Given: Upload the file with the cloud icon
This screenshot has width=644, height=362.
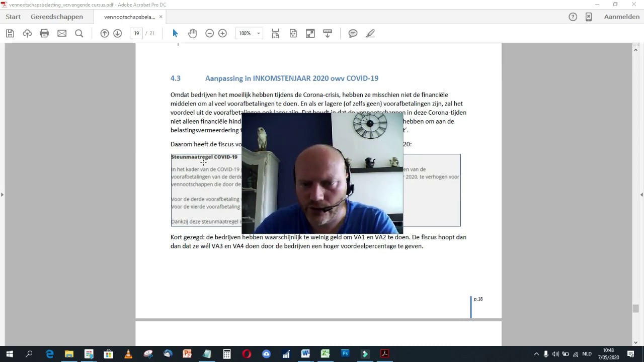Looking at the screenshot, I should click(x=27, y=33).
